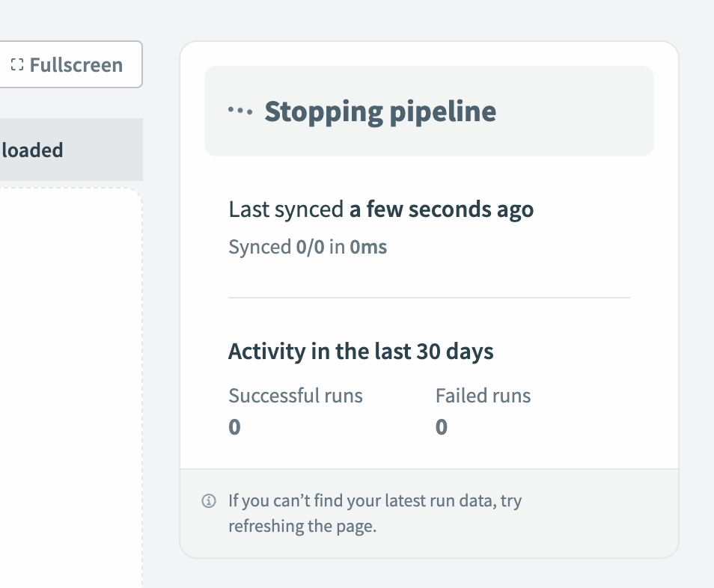Screen dimensions: 714x588
Task: Click the divider line below sync details
Action: [x=429, y=298]
